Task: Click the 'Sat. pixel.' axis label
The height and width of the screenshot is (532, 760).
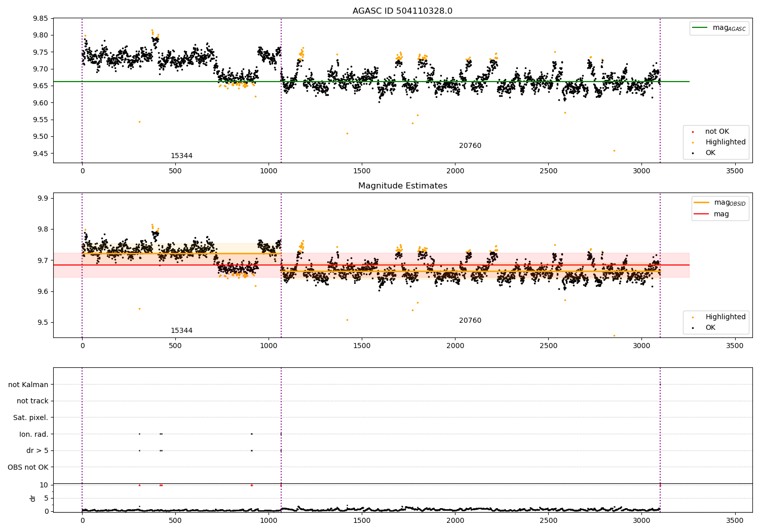Action: click(30, 418)
